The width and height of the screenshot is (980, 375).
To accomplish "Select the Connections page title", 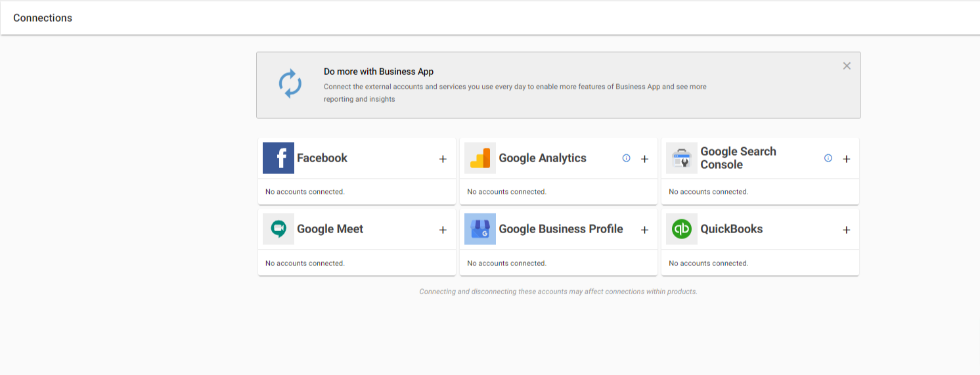I will click(x=43, y=18).
